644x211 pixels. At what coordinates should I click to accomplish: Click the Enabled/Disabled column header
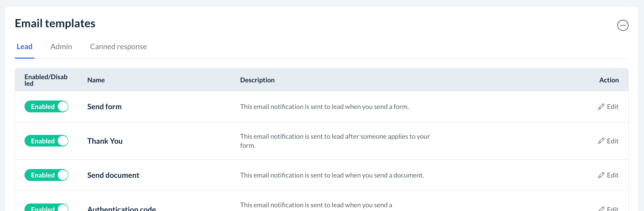[46, 80]
